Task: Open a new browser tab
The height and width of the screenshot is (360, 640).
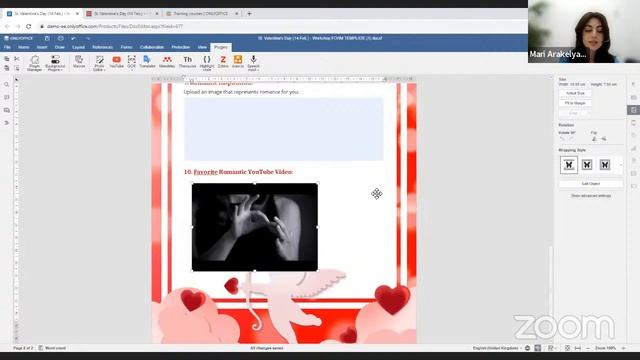Action: click(249, 13)
